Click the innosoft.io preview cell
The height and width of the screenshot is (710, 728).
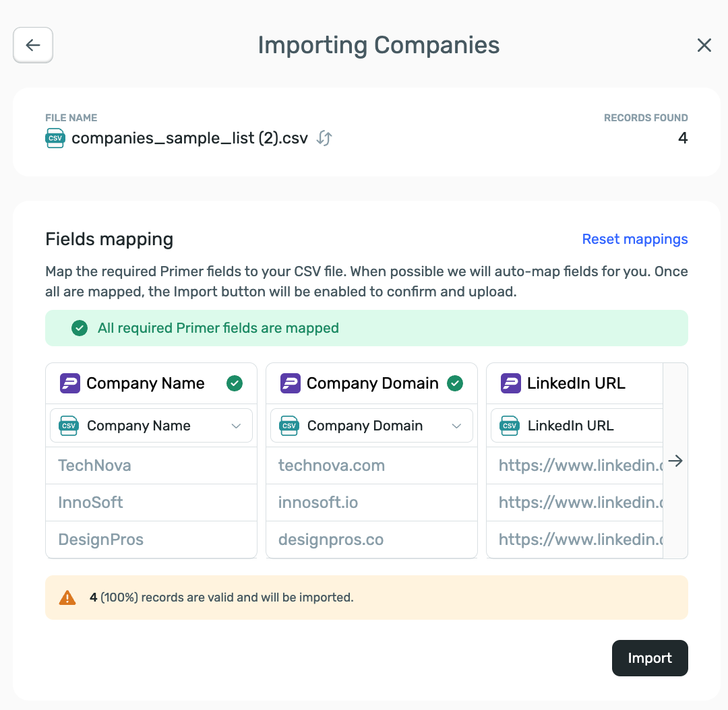[318, 503]
